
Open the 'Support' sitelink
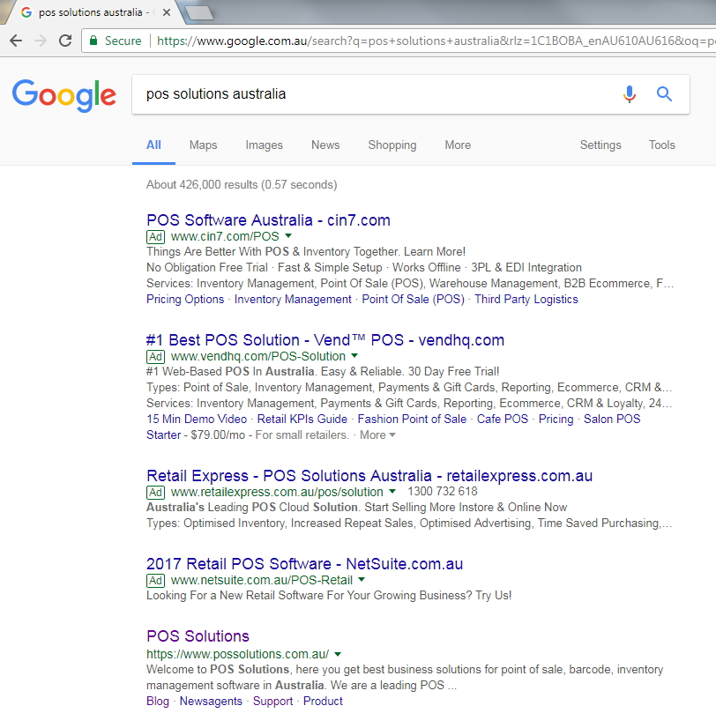(272, 701)
